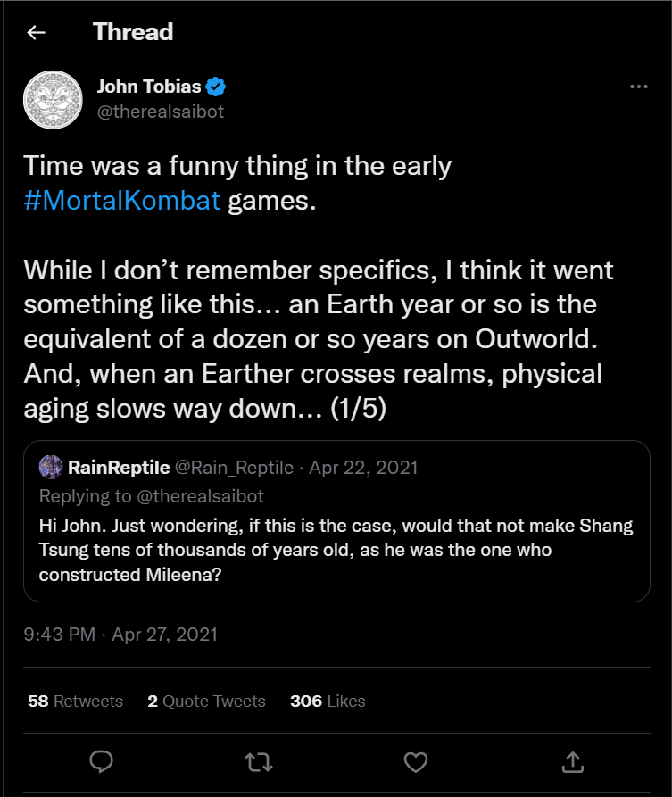The height and width of the screenshot is (797, 672).
Task: Open the 58 Retweets list
Action: (75, 701)
